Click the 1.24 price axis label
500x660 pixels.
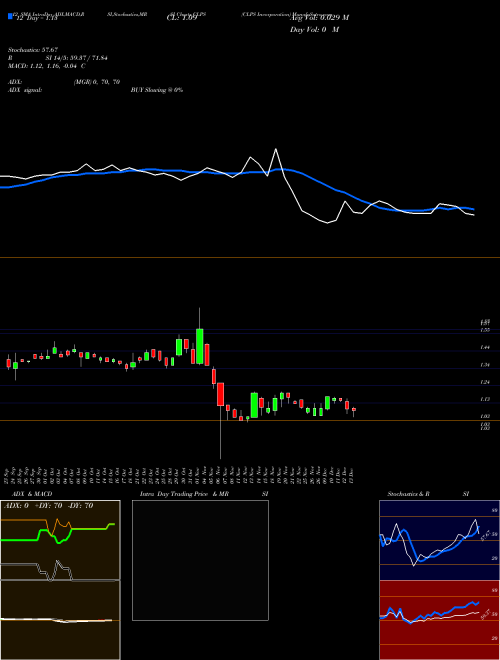click(x=485, y=382)
